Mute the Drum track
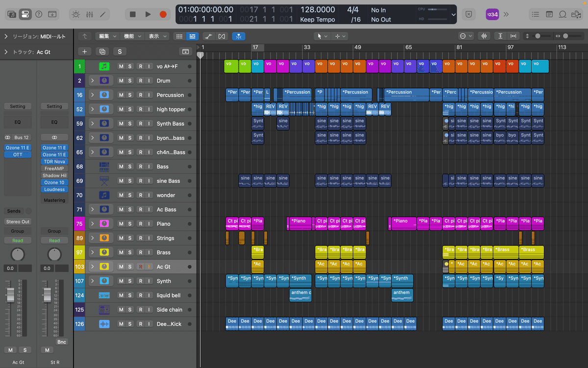 121,81
